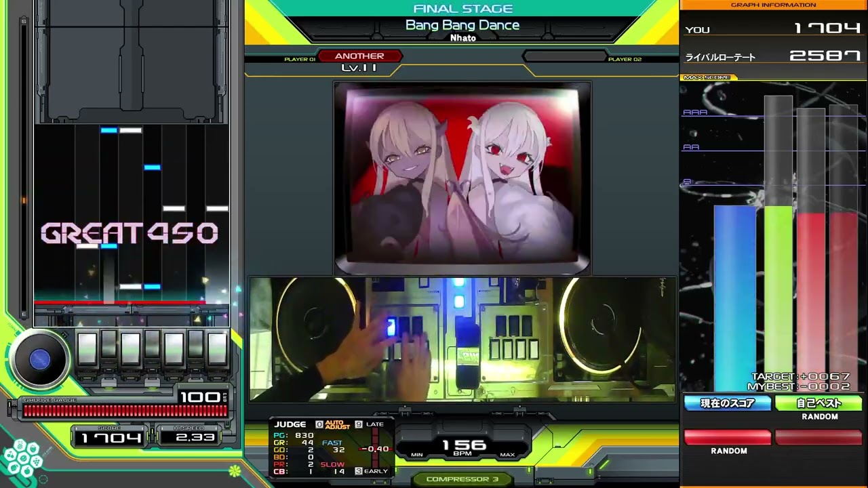This screenshot has width=868, height=488.
Task: Click the GRAPH INFORMATION header
Action: [774, 5]
